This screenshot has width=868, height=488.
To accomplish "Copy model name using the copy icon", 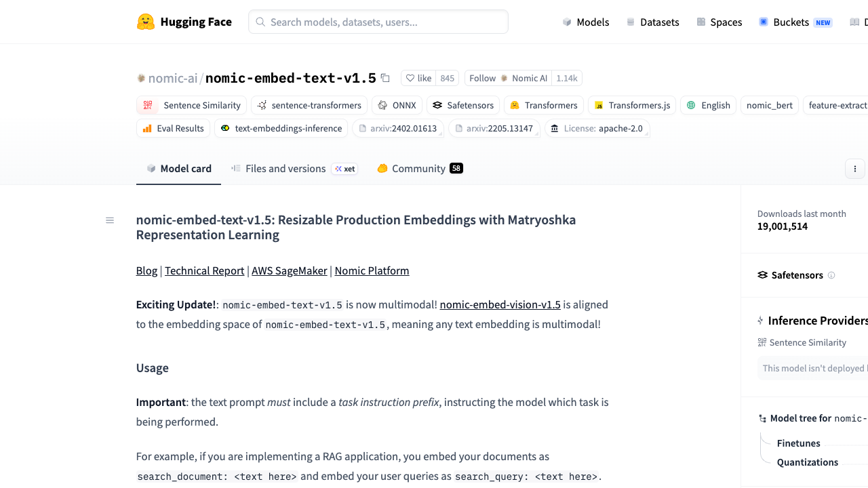I will point(385,78).
